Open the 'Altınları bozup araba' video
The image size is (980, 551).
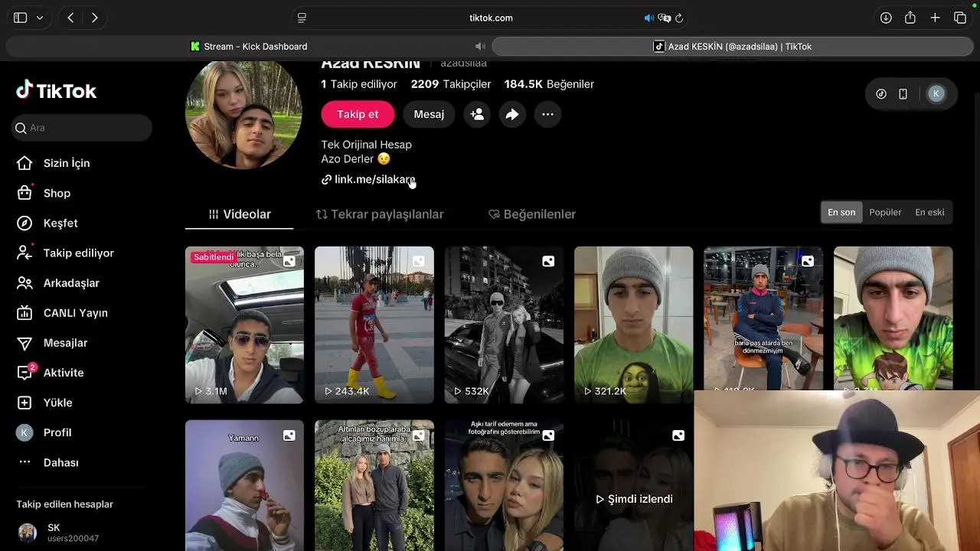[374, 485]
